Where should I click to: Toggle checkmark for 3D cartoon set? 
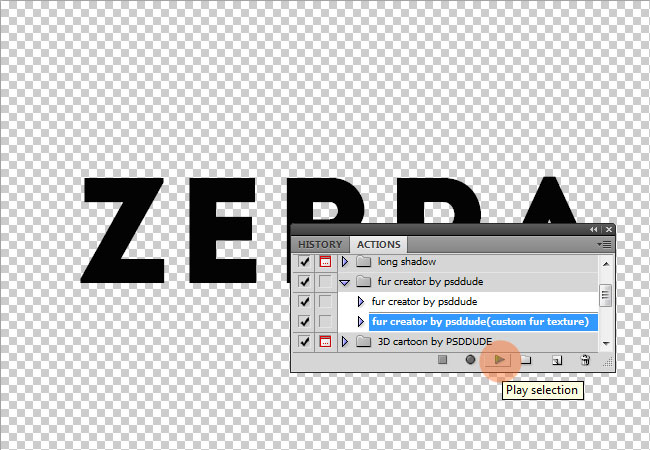[x=304, y=341]
